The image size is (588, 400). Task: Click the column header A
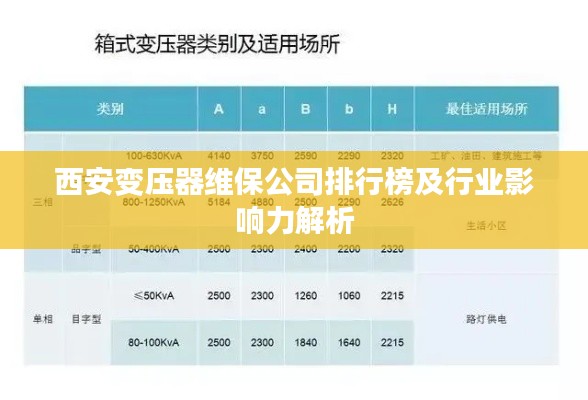coord(219,109)
